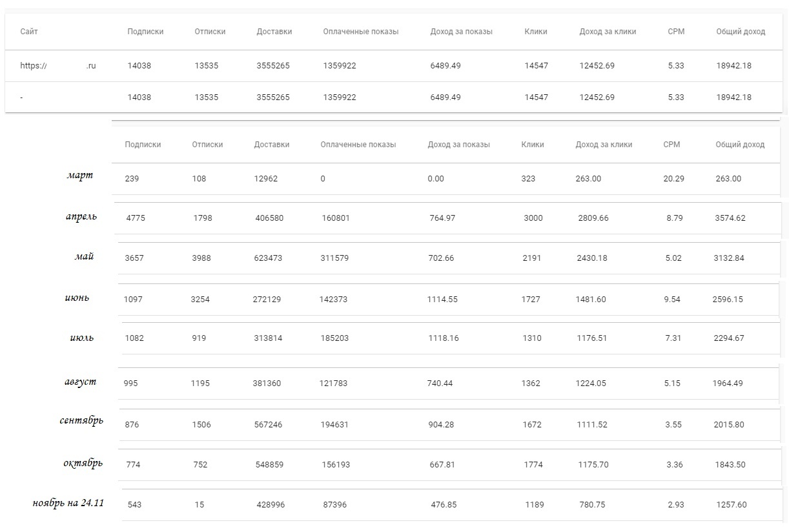The height and width of the screenshot is (532, 789).
Task: Click "Оплаченные показы" header in monthly table
Action: pyautogui.click(x=358, y=145)
